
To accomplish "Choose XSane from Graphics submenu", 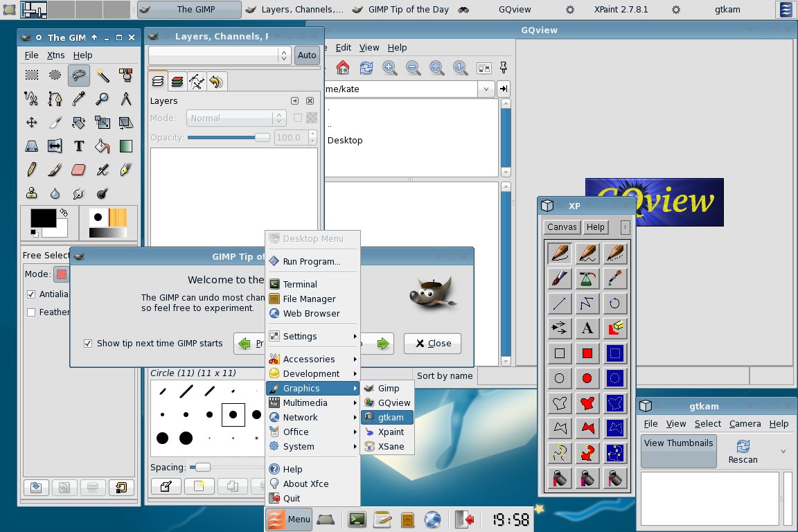I will tap(387, 447).
